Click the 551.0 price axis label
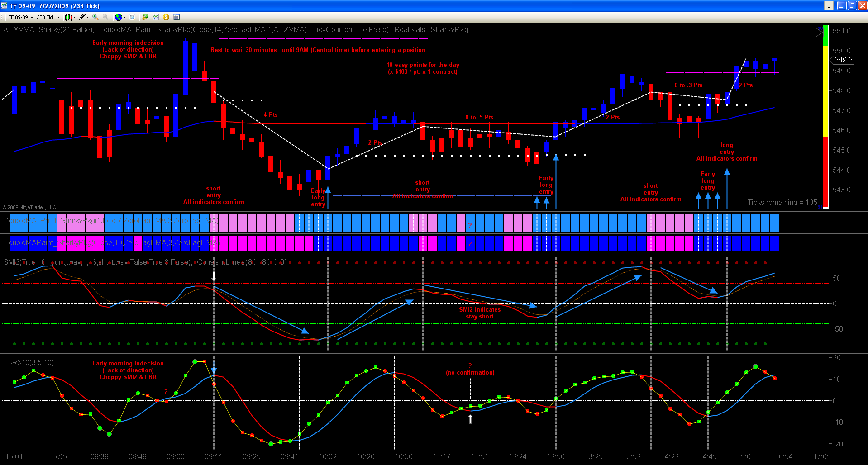The image size is (868, 465). (x=842, y=31)
